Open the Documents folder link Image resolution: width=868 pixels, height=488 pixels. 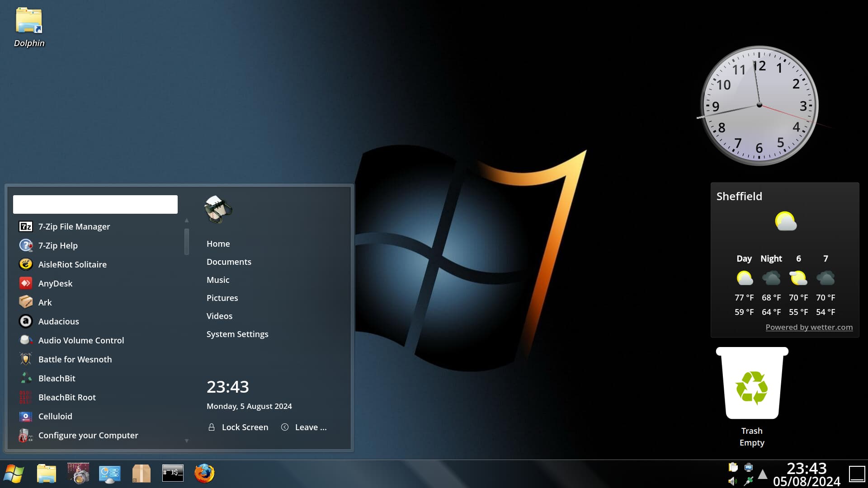tap(229, 262)
